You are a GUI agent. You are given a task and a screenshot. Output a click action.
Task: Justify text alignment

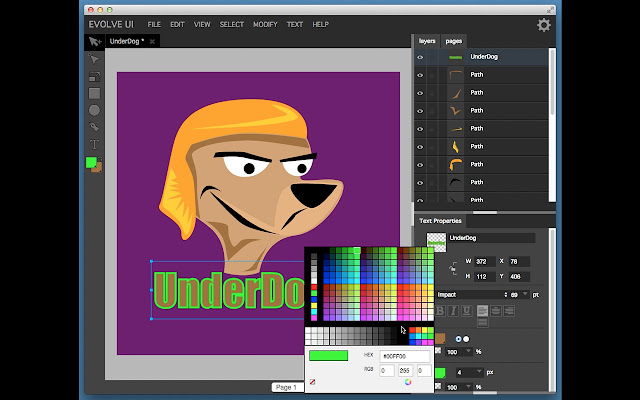(482, 322)
